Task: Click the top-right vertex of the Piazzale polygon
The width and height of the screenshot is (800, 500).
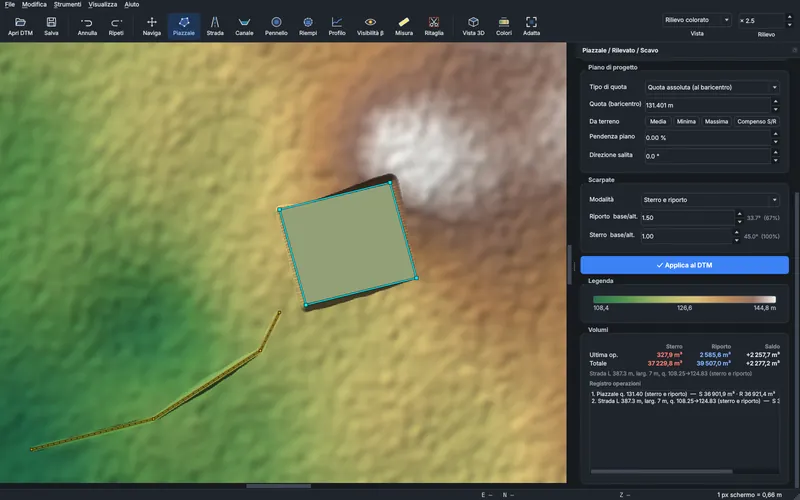Action: (x=390, y=183)
